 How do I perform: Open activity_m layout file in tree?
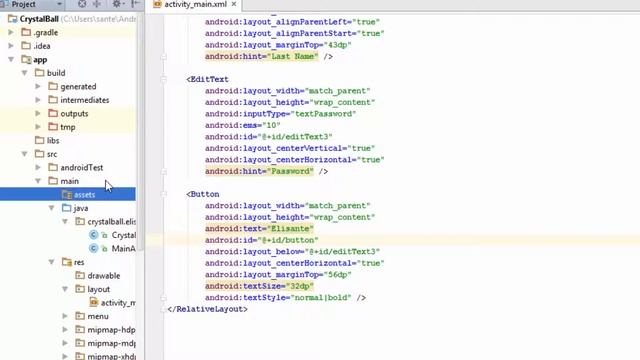coord(118,302)
